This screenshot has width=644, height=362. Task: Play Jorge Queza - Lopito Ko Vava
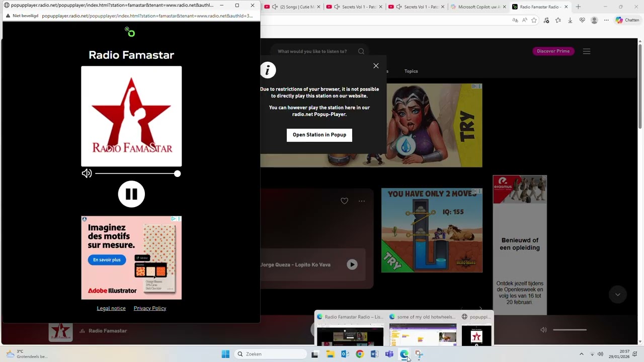click(352, 264)
